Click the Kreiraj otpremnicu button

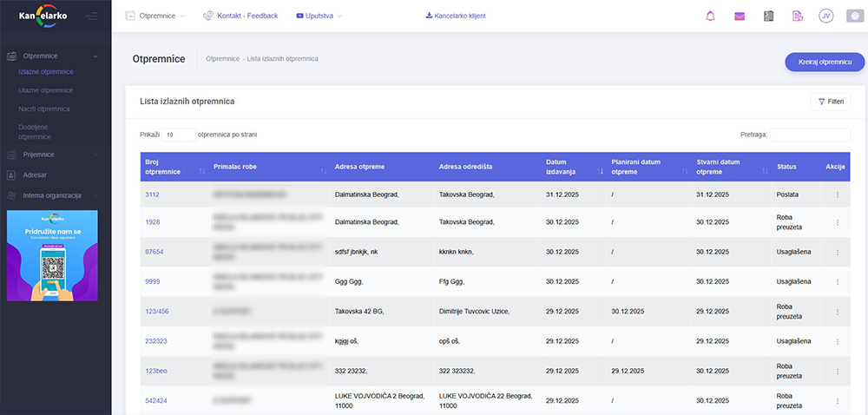(x=825, y=63)
